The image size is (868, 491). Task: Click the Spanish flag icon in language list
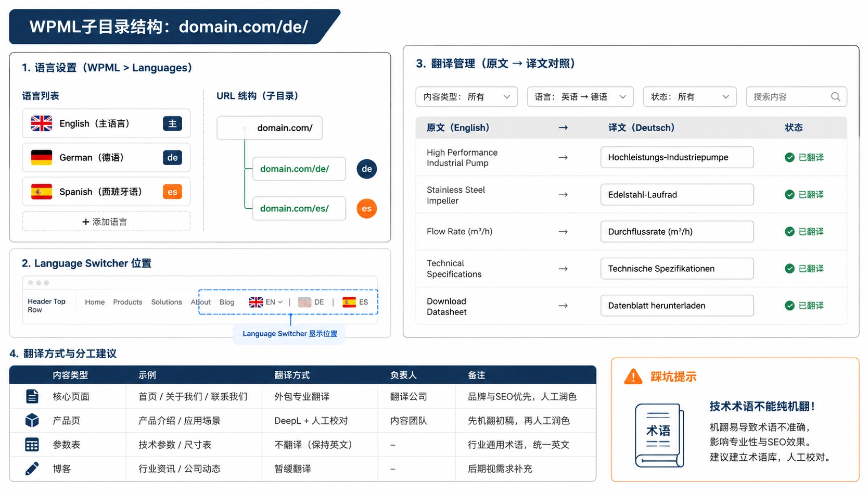[x=42, y=192]
